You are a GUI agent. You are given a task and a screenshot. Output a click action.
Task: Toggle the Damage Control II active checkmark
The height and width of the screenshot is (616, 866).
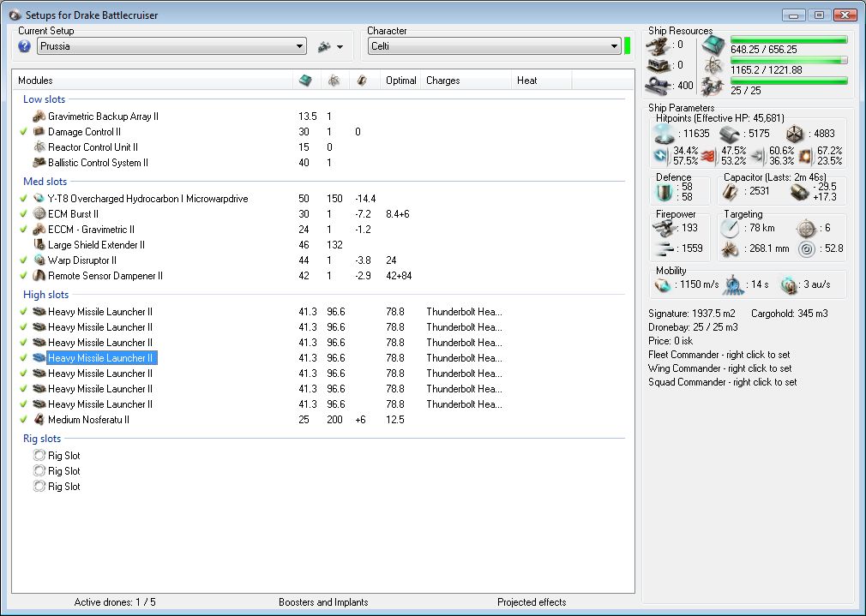[x=23, y=132]
